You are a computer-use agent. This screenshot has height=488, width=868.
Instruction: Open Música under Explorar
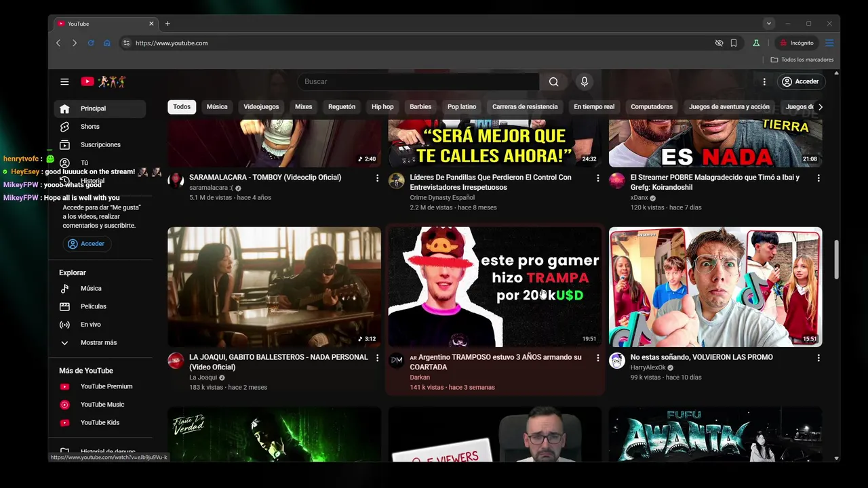100,288
